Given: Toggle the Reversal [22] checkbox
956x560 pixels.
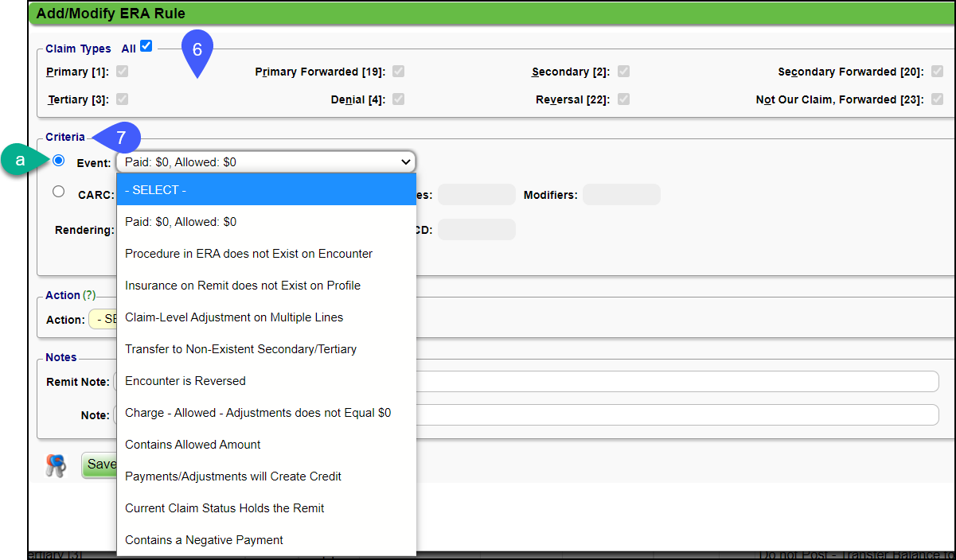Looking at the screenshot, I should [623, 99].
